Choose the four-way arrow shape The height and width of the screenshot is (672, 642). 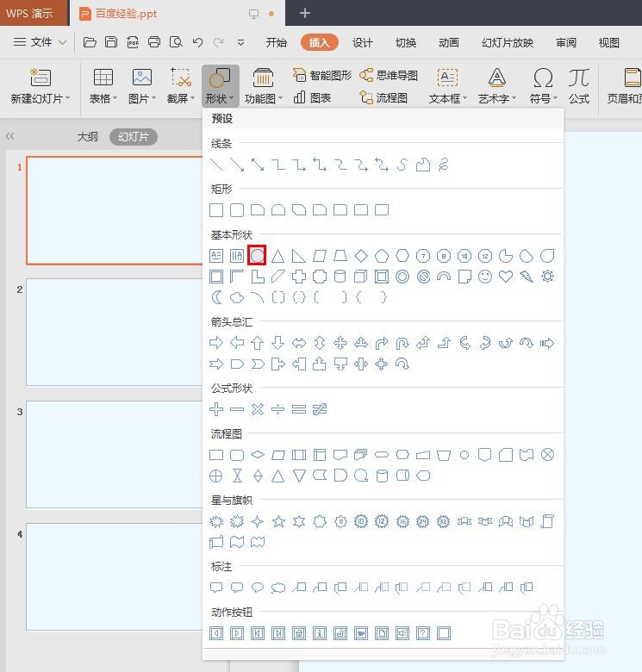coord(340,343)
